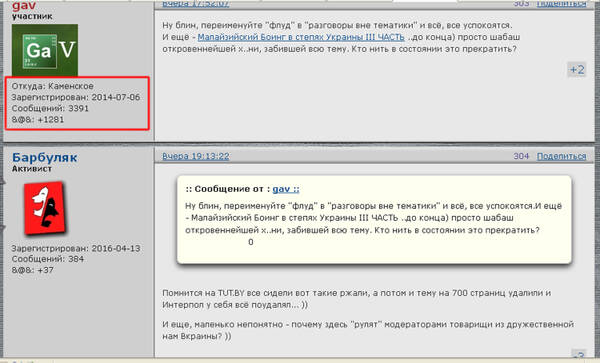The width and height of the screenshot is (600, 363).
Task: Click the Откуда: Каменское line in gav's info
Action: (x=52, y=86)
